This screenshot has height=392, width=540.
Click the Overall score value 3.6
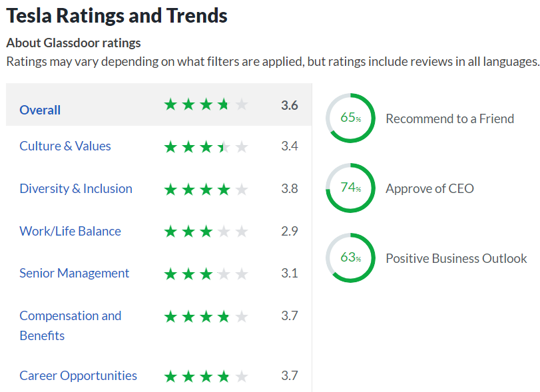point(289,105)
